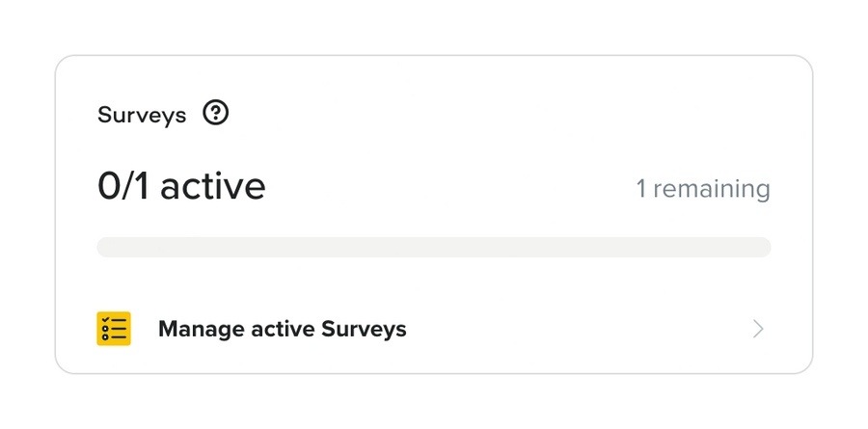Click the Surveys usage progress bar

tap(434, 248)
